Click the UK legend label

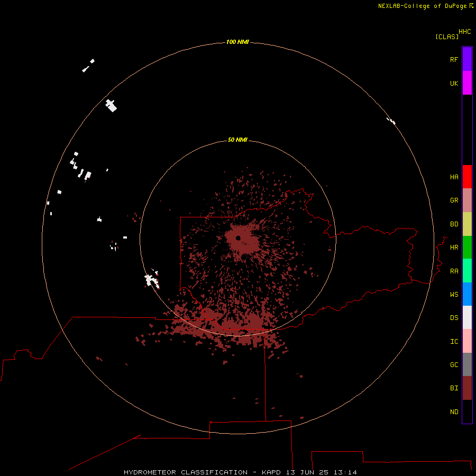click(454, 84)
